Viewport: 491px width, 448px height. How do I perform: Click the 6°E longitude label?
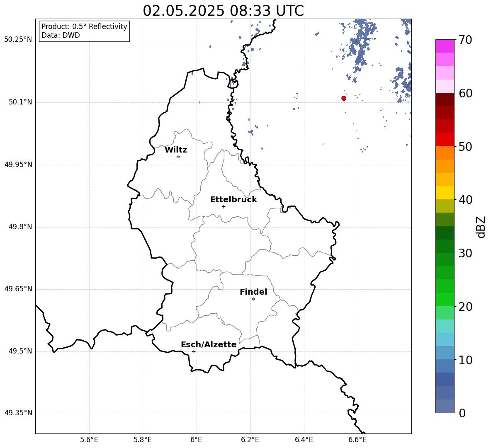tap(196, 440)
